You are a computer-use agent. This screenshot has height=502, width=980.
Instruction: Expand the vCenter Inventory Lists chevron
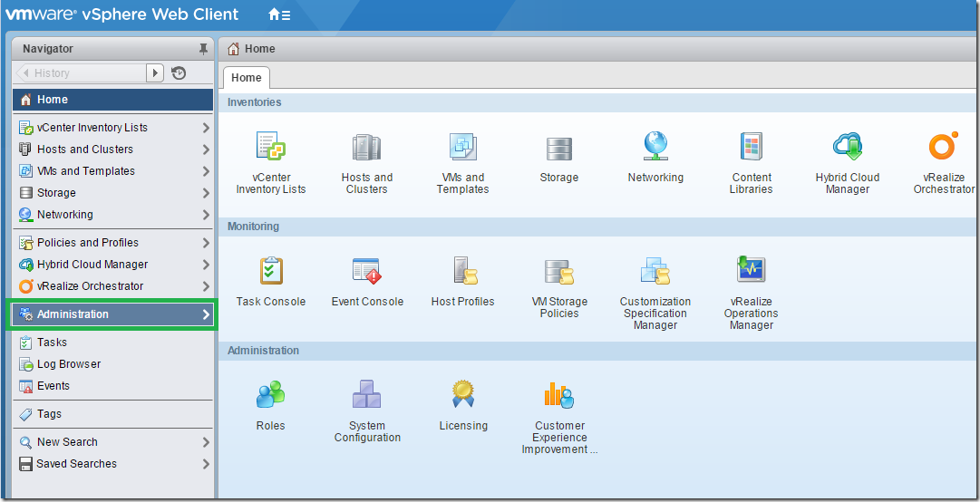206,128
